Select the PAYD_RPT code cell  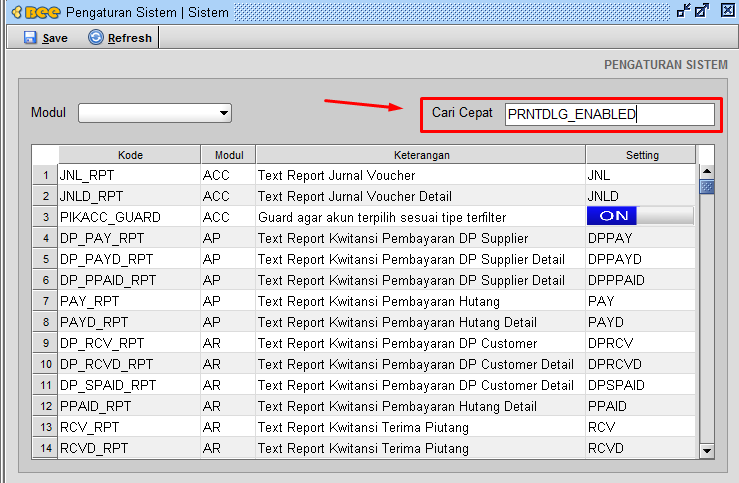130,322
